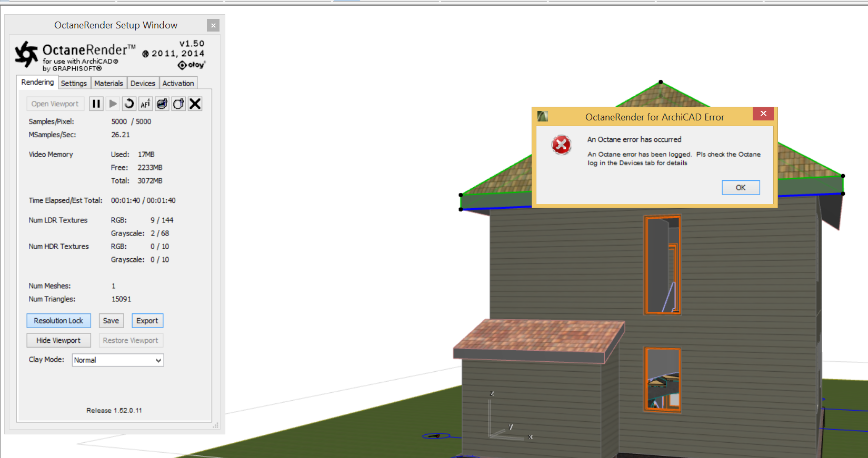Click the otoy logo in the header
868x458 pixels.
click(x=191, y=65)
